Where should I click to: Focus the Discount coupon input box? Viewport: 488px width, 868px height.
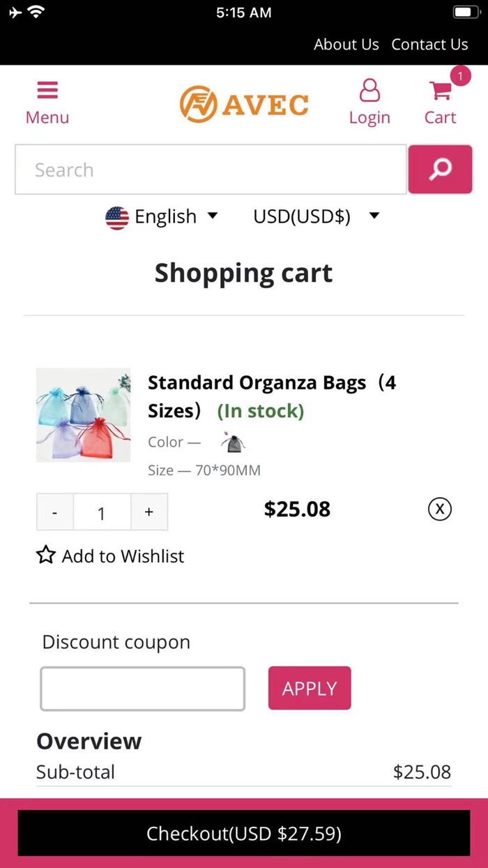click(x=143, y=689)
